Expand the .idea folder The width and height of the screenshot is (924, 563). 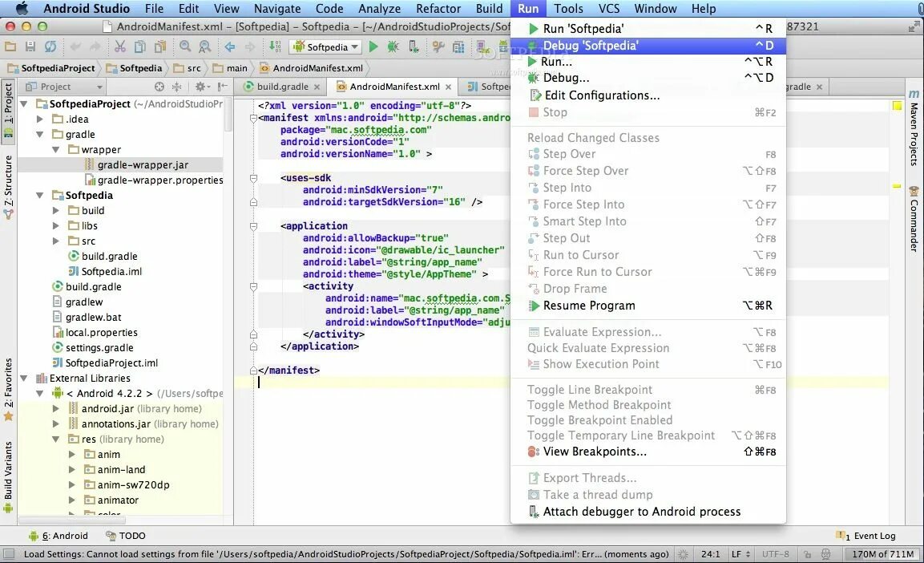[40, 119]
